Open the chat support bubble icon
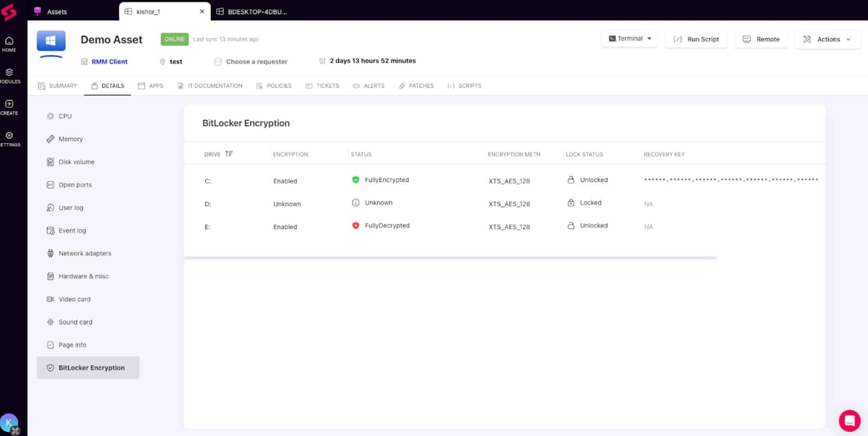Screen dimensions: 868x436 click(850, 421)
